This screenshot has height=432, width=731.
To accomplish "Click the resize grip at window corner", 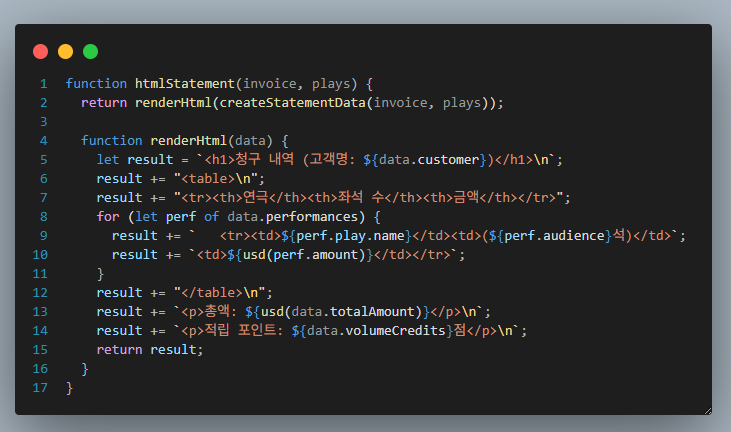I will (708, 411).
